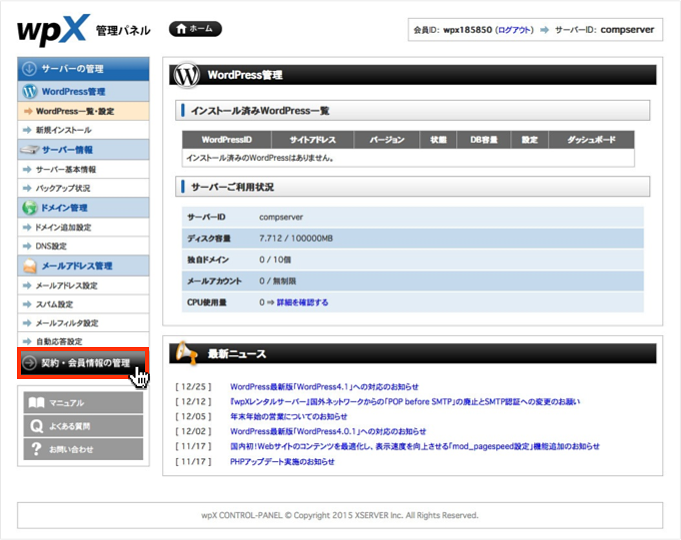Click the サーバー情報 server icon

pyautogui.click(x=30, y=150)
